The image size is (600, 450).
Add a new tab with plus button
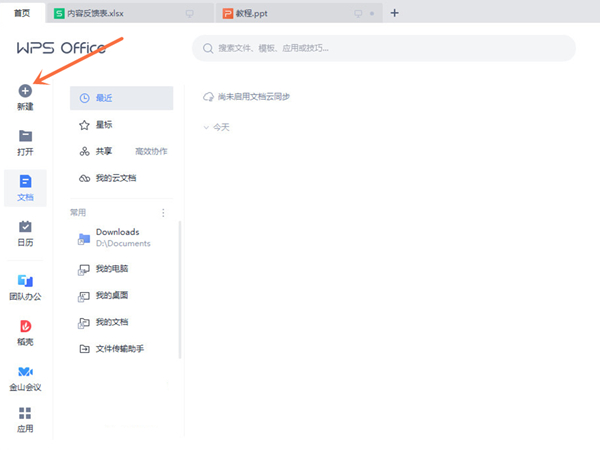[x=394, y=13]
